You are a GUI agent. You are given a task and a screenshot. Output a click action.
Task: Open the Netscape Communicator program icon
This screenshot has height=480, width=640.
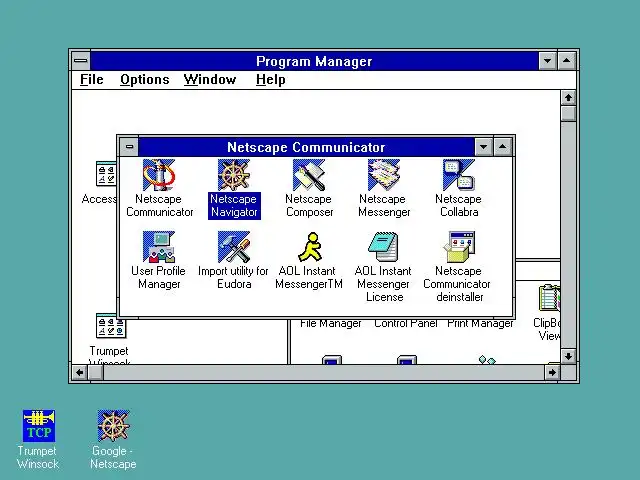click(x=159, y=175)
